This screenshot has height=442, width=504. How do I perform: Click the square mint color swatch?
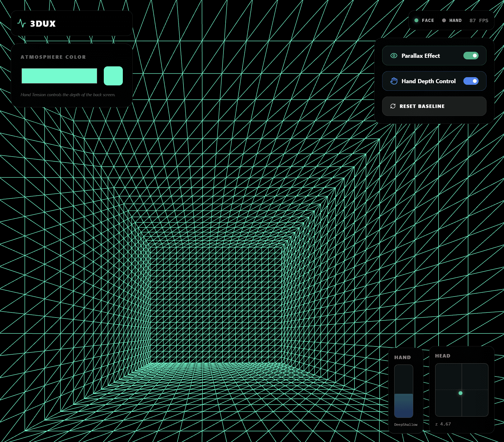113,76
